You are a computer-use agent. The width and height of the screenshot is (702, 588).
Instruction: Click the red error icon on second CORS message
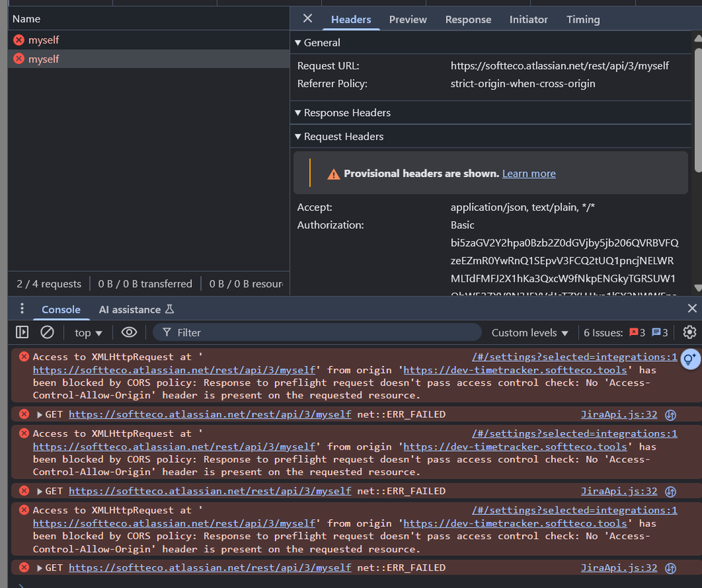(24, 433)
